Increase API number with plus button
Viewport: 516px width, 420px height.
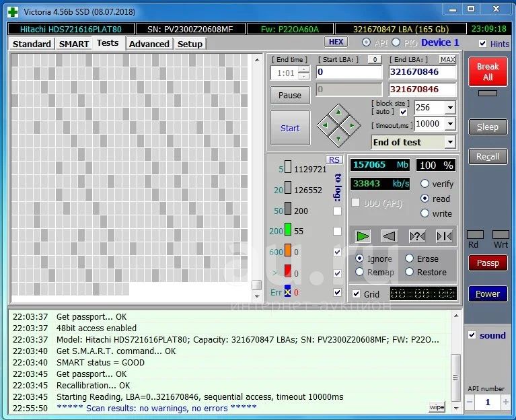tap(505, 402)
